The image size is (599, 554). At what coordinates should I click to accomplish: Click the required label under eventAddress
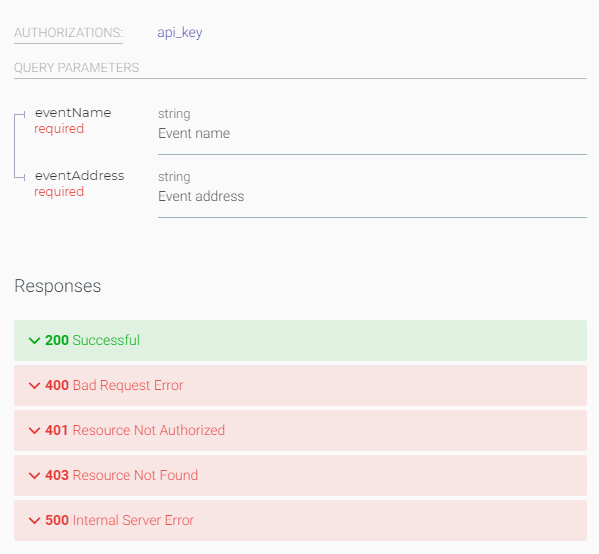[59, 191]
